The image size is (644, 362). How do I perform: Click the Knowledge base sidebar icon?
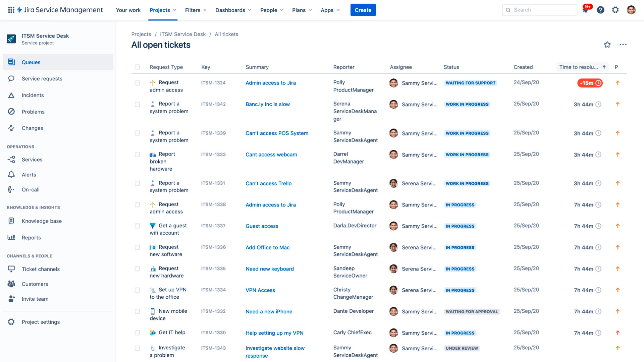coord(11,221)
